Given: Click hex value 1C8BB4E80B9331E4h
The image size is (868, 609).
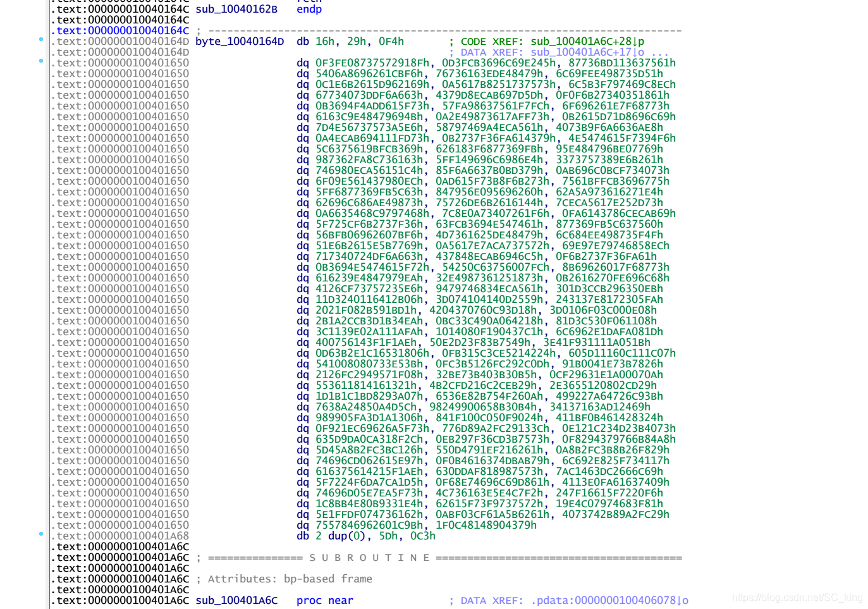Looking at the screenshot, I should 369,503.
